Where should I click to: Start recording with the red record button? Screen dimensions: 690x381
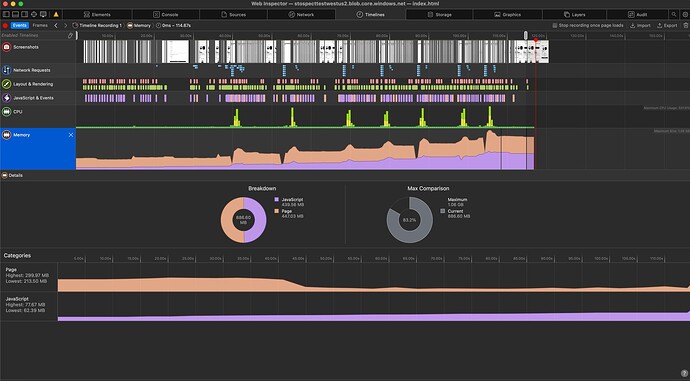[x=5, y=26]
